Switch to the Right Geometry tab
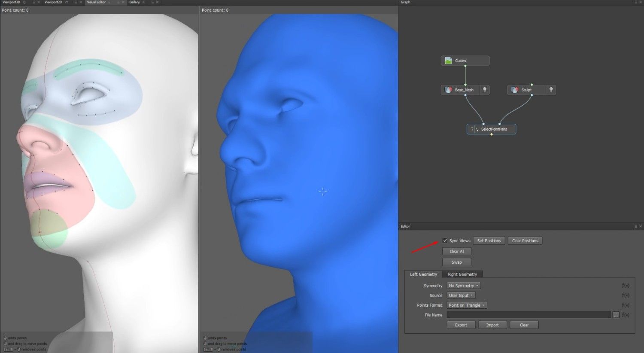This screenshot has height=353, width=644. pyautogui.click(x=462, y=274)
